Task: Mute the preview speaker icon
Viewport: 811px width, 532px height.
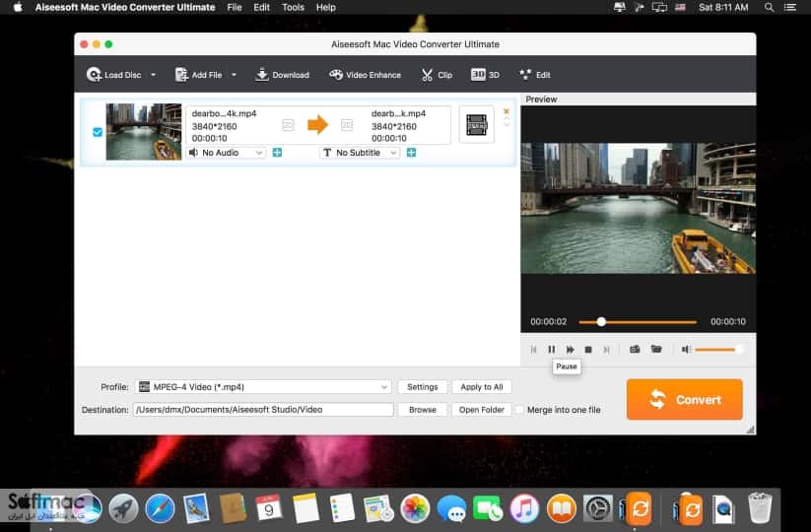Action: click(686, 350)
